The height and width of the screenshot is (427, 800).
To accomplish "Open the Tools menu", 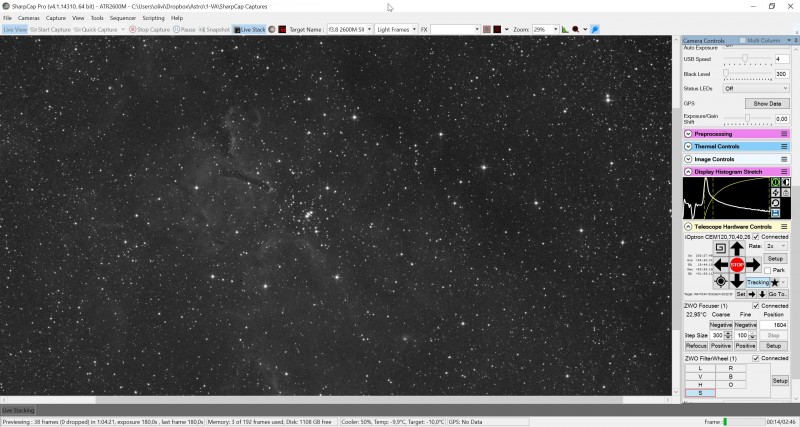I will (97, 18).
